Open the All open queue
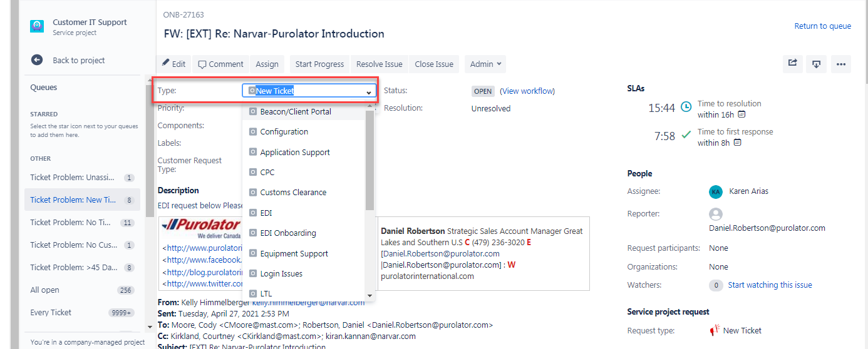This screenshot has width=868, height=349. tap(82, 290)
